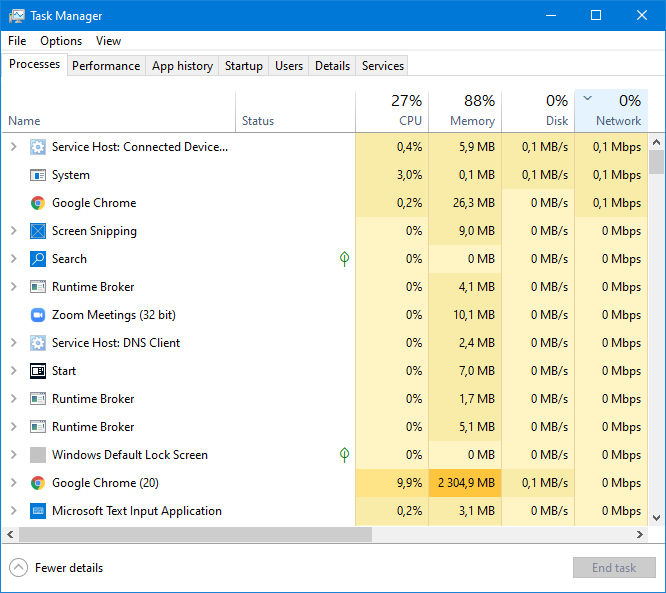Select the Zoom Meetings (32 bit) name text
Viewport: 666px width, 593px height.
tap(114, 315)
